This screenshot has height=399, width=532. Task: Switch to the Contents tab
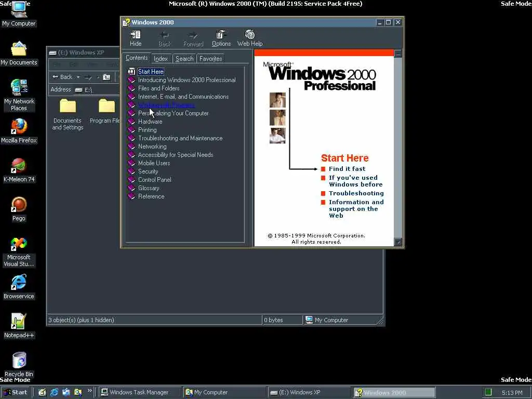point(137,58)
